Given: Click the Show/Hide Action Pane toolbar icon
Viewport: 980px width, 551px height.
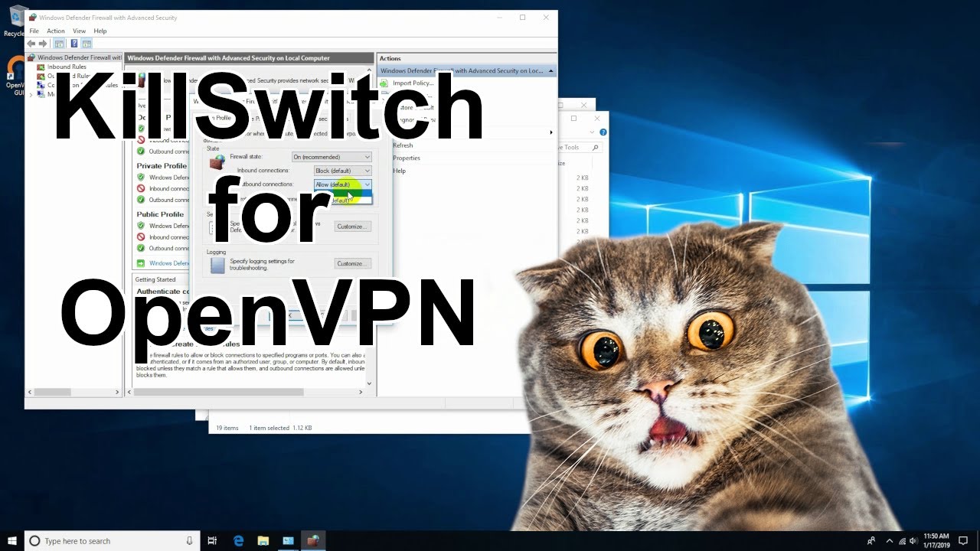Looking at the screenshot, I should coord(87,44).
